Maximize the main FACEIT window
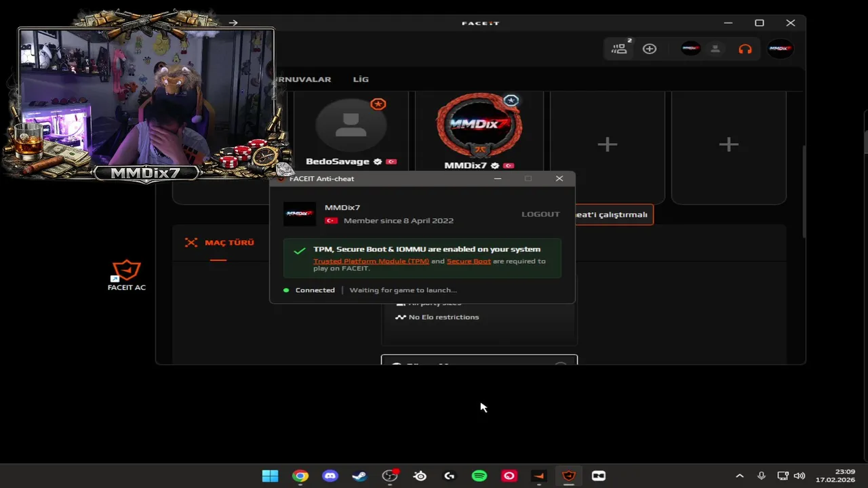Viewport: 868px width, 488px height. pyautogui.click(x=759, y=23)
